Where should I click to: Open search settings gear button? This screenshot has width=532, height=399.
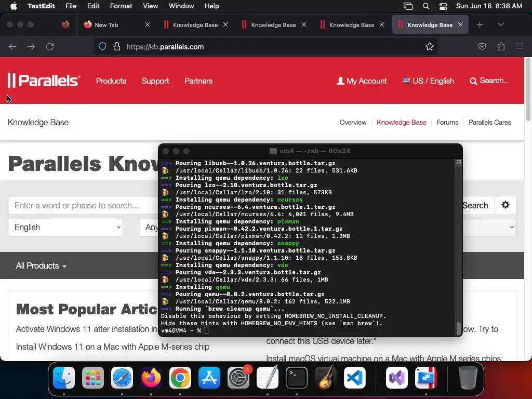click(x=505, y=205)
